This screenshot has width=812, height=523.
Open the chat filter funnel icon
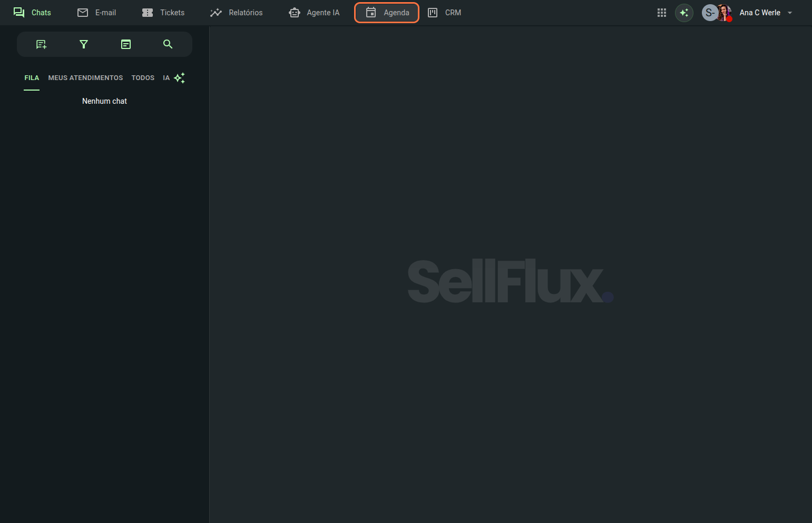83,44
